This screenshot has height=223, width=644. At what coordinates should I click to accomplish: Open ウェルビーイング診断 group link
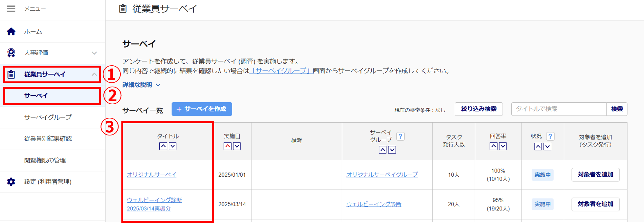[374, 204]
